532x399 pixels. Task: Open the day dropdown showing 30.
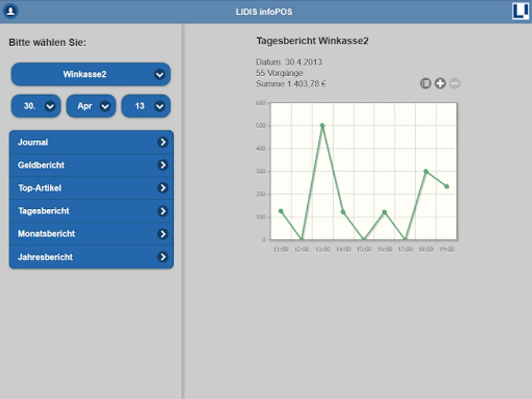[x=36, y=106]
